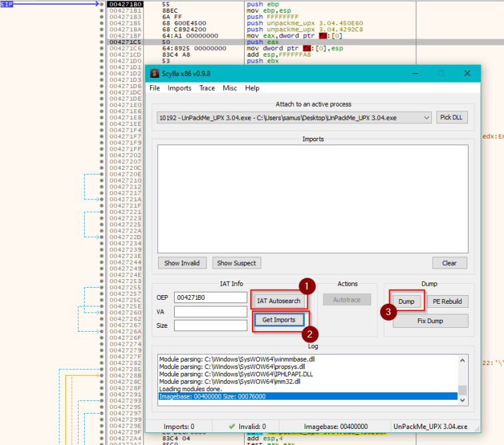Image resolution: width=504 pixels, height=445 pixels.
Task: Click the EIP marker label
Action: click(7, 4)
